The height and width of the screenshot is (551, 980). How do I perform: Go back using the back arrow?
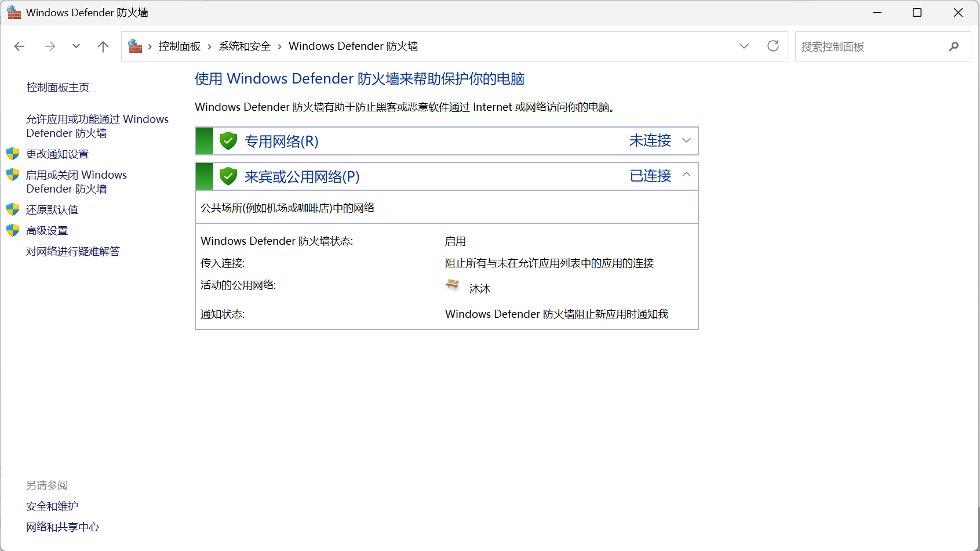tap(20, 46)
